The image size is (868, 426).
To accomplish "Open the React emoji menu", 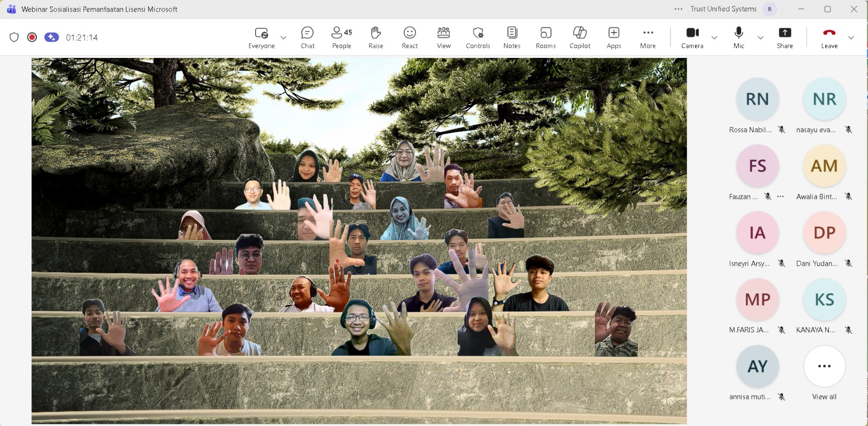I will 410,37.
